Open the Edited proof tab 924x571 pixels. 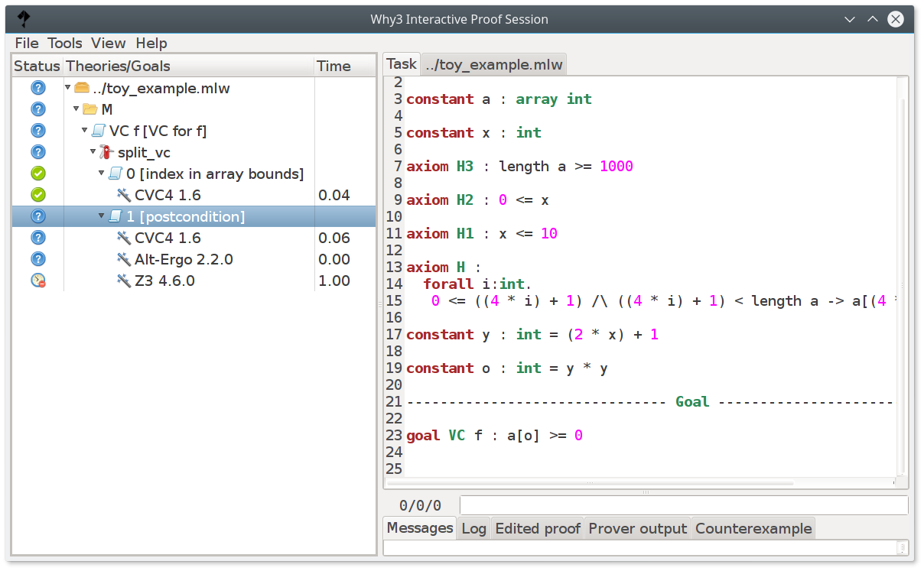tap(538, 528)
